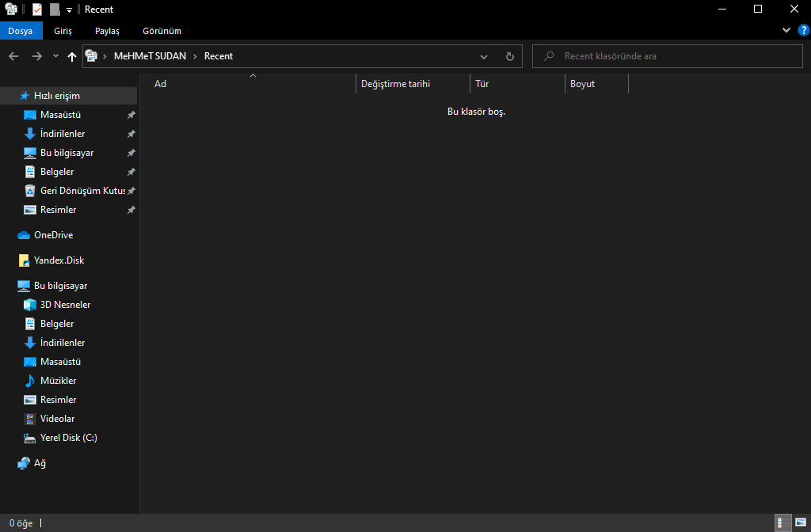This screenshot has height=532, width=811.
Task: Click MeHMeT SUDAN in address path
Action: tap(150, 56)
